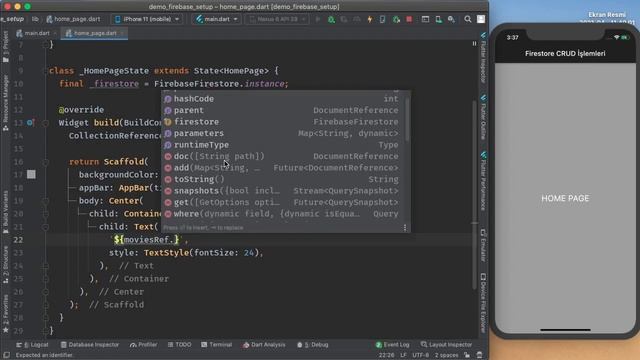Click the home_page.dart breadcrumb in navigation bar
Image resolution: width=640 pixels, height=360 pixels.
coord(73,19)
